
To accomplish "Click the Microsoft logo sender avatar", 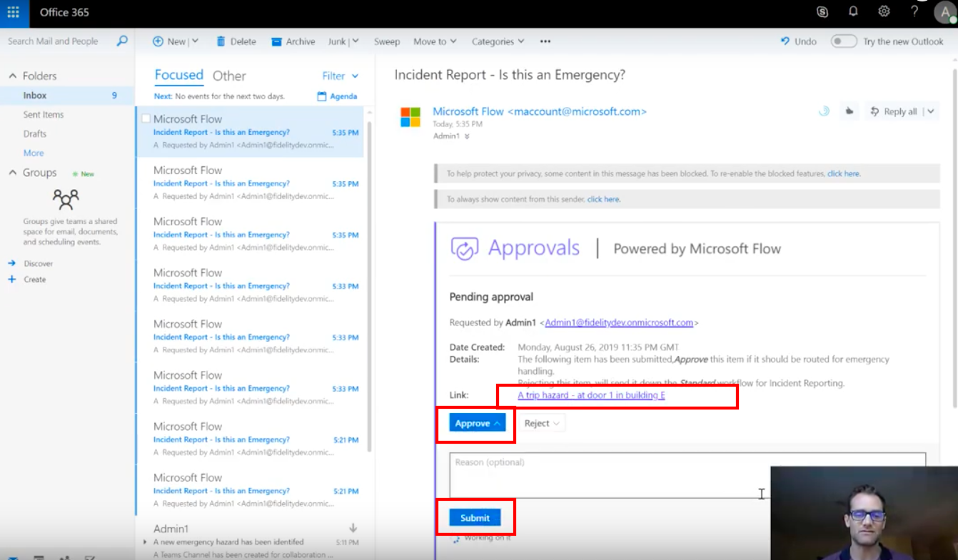I will click(x=410, y=118).
